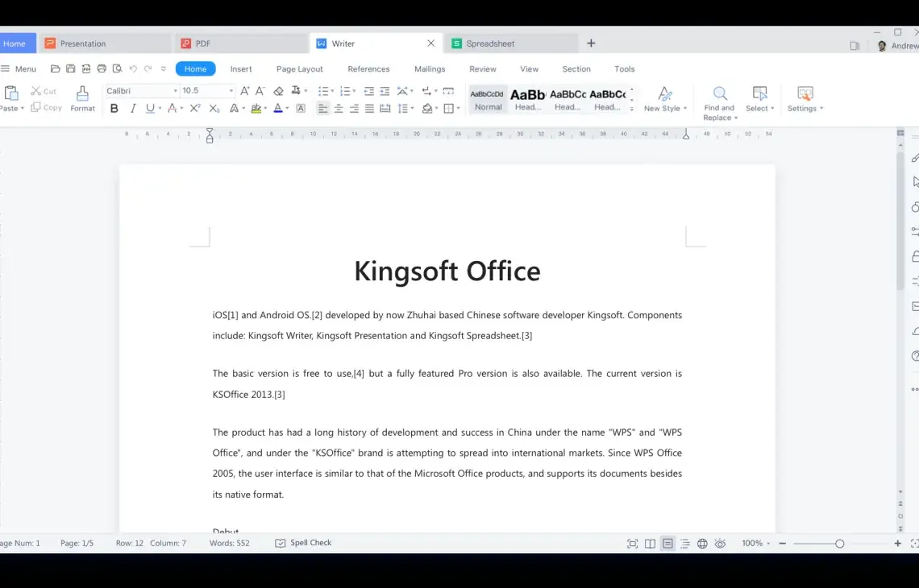The image size is (919, 588).
Task: Expand the Paste options arrow
Action: (x=23, y=109)
